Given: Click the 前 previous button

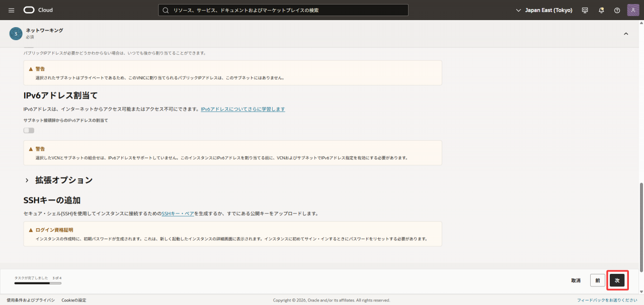Looking at the screenshot, I should coord(598,280).
